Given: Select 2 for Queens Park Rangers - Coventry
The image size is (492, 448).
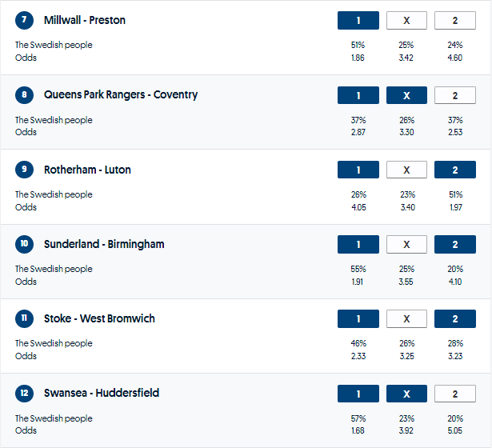Looking at the screenshot, I should [x=454, y=95].
